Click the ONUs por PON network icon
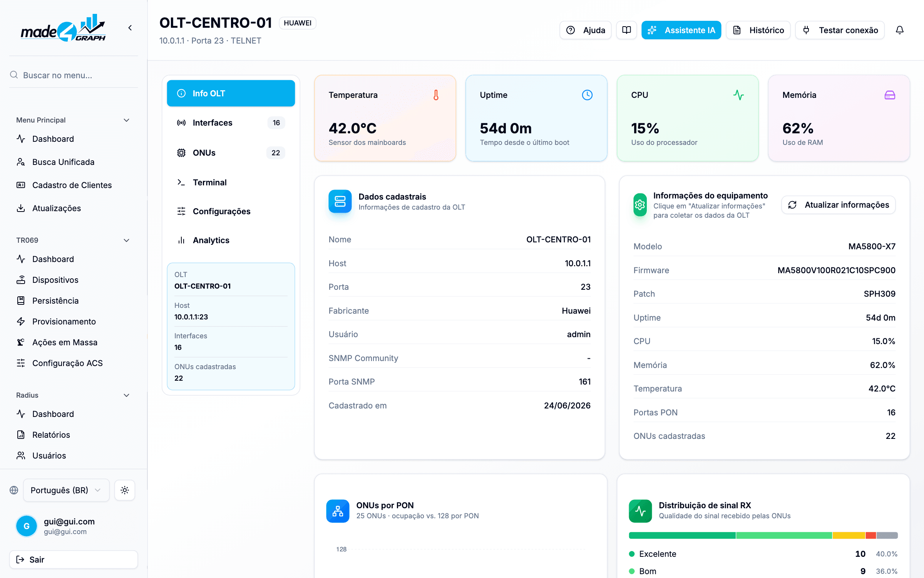 pos(338,511)
